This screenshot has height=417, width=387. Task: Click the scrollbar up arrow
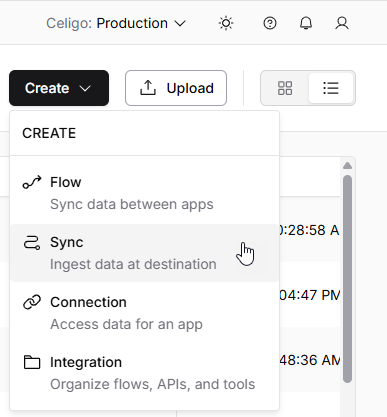pos(347,166)
